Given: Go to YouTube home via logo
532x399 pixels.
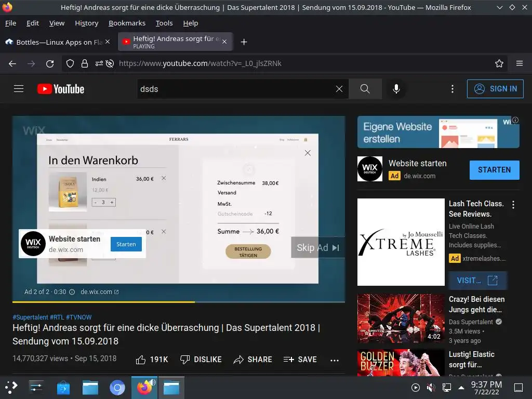Looking at the screenshot, I should 61,89.
